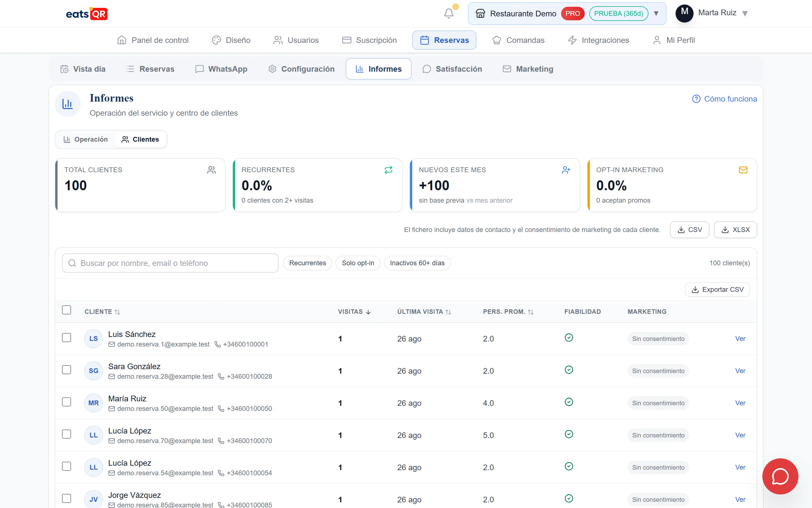Viewport: 812px width, 508px height.
Task: Click the MR avatar of María Ruiz
Action: pos(94,403)
